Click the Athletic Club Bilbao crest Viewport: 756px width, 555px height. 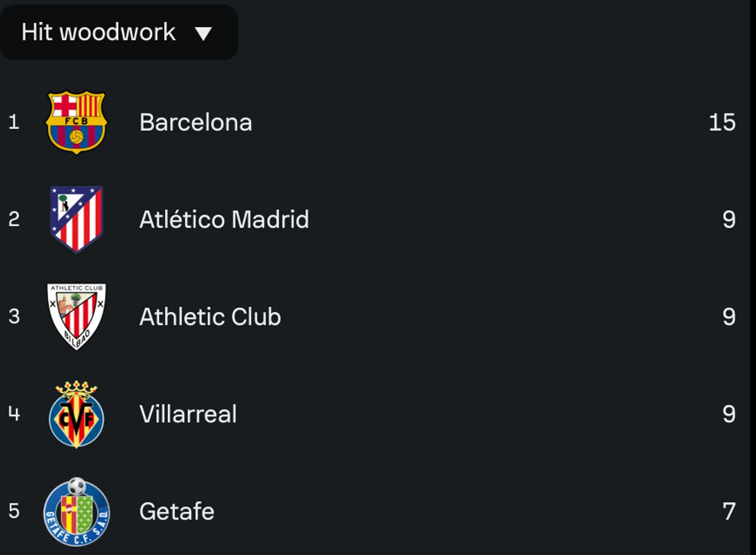click(77, 317)
